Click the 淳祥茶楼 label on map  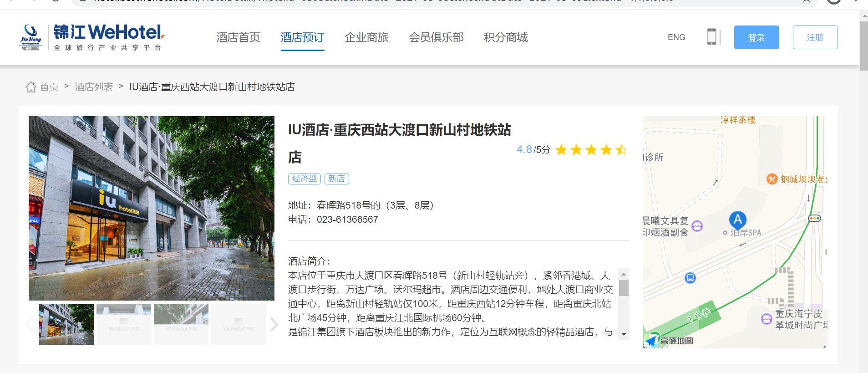click(738, 120)
